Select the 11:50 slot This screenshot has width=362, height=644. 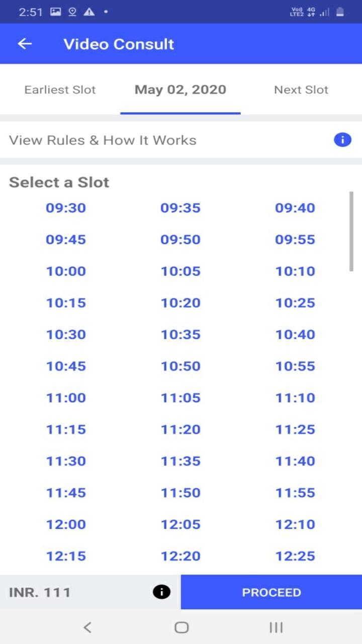coord(180,493)
